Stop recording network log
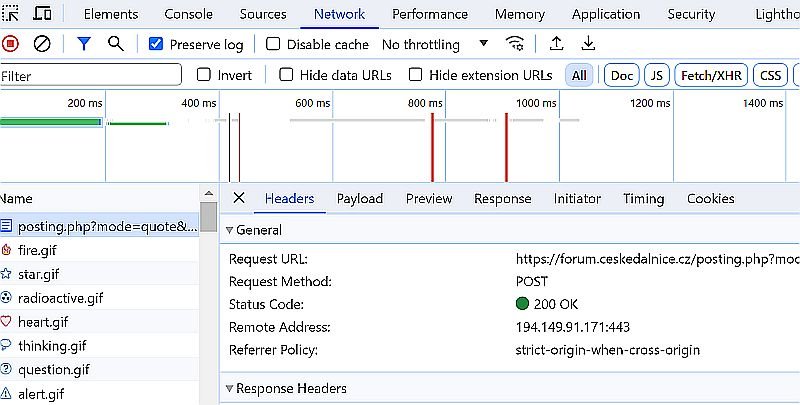 pos(11,44)
